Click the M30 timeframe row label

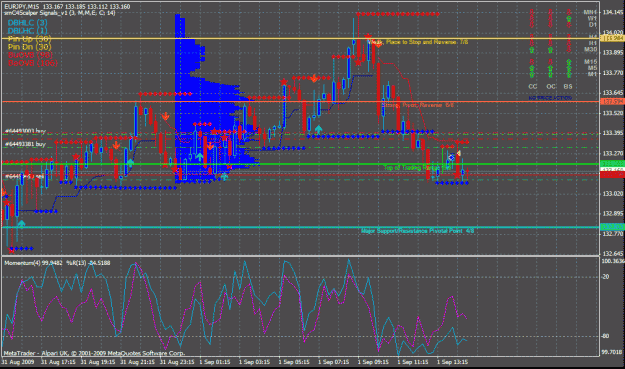(x=590, y=49)
